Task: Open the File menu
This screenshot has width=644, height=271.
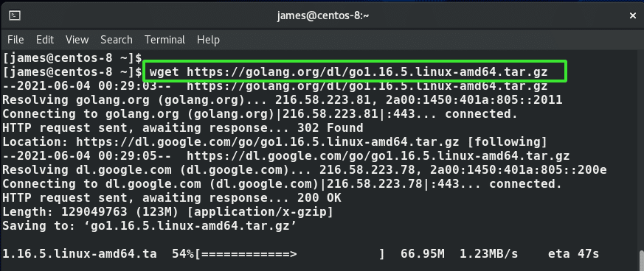Action: [x=15, y=40]
